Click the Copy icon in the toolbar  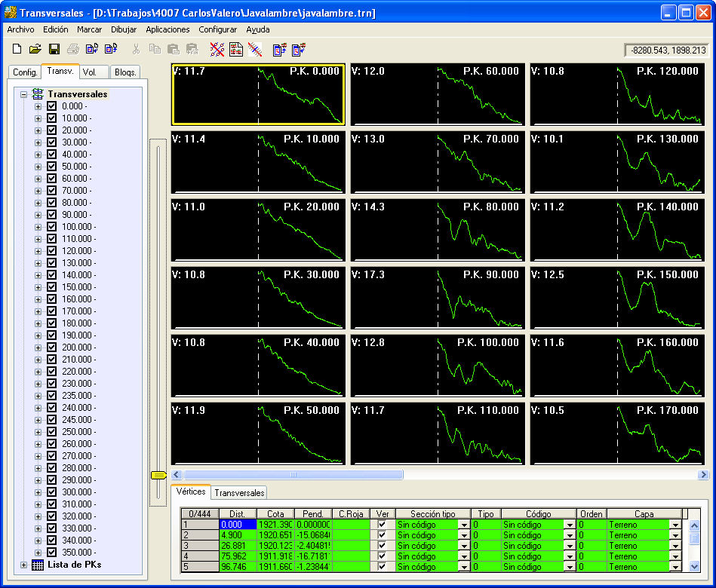(x=155, y=49)
